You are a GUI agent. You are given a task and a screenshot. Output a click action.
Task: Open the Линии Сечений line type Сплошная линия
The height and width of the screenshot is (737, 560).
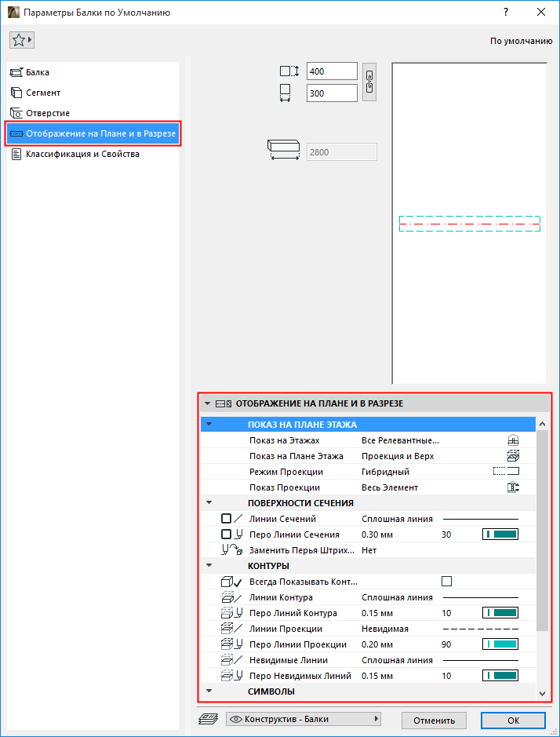tap(398, 519)
